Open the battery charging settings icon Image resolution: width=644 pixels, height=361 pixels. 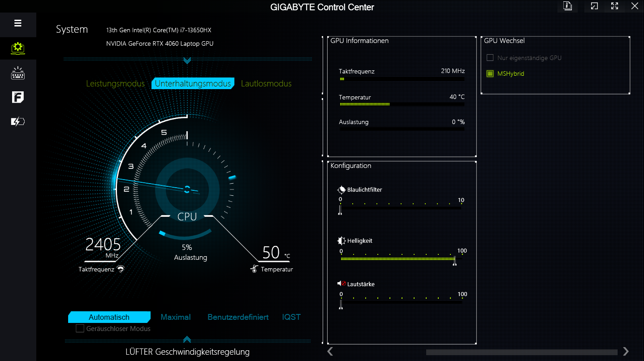click(x=18, y=121)
